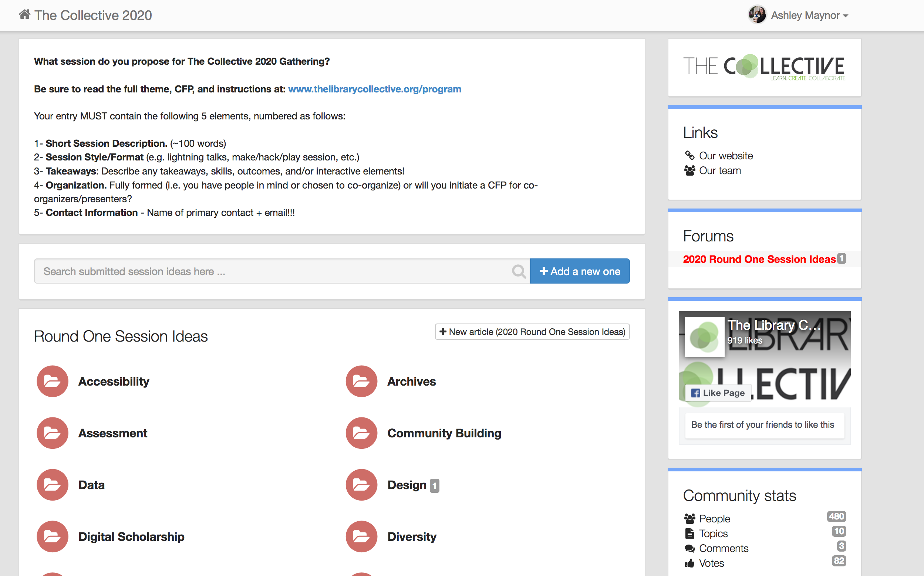Click the 919 likes text
The height and width of the screenshot is (576, 924).
click(745, 340)
